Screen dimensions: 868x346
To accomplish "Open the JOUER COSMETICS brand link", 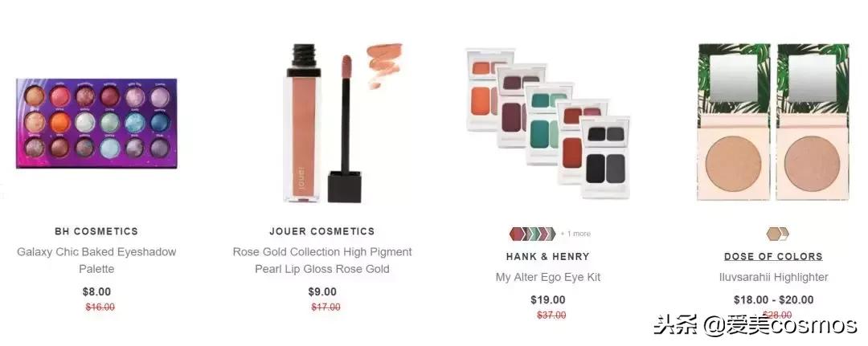I will (x=322, y=231).
